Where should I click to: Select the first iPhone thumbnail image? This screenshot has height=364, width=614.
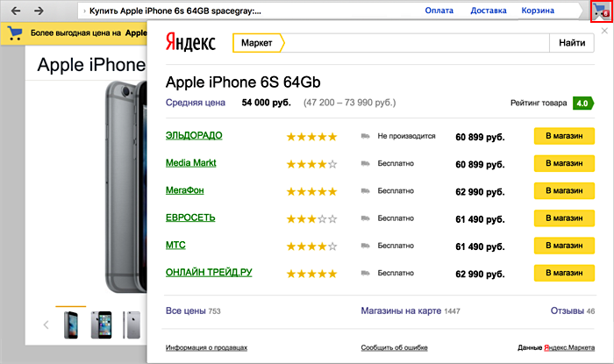[70, 325]
